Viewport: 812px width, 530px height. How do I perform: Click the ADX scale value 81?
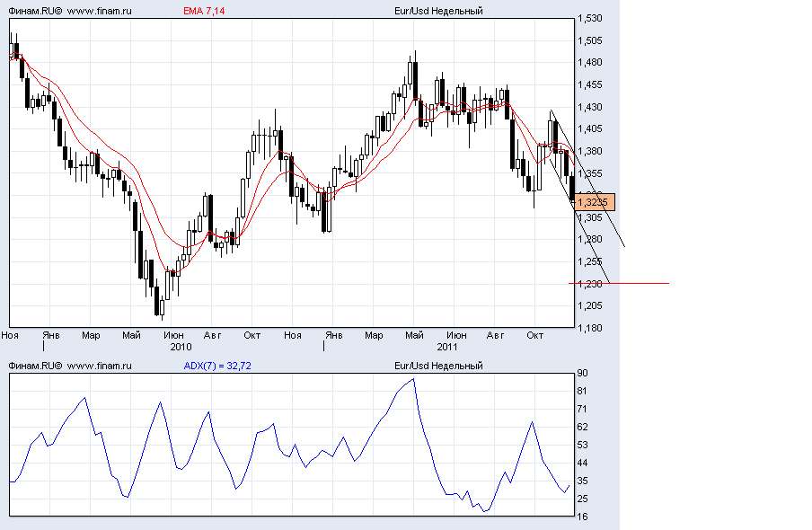582,391
